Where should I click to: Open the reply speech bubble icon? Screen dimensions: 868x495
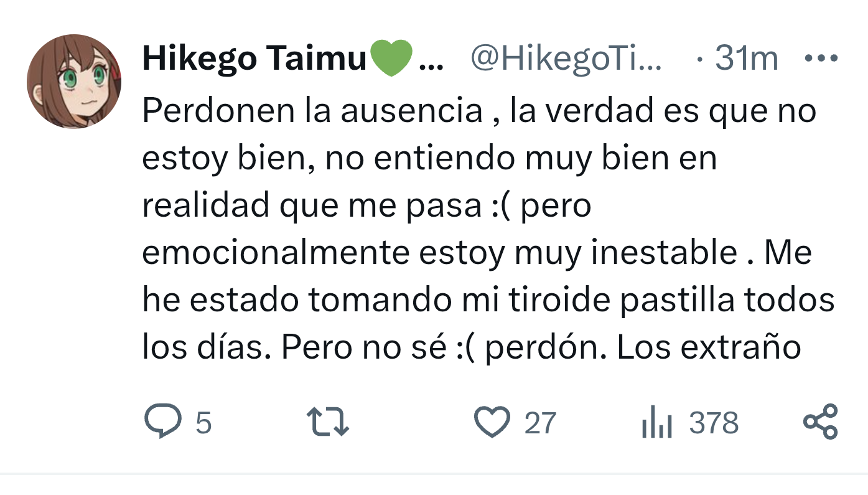(x=162, y=422)
